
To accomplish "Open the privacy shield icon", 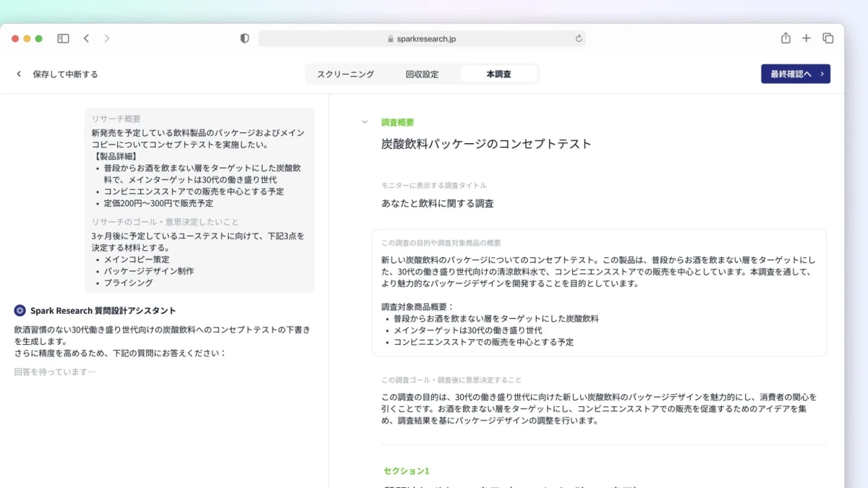I will pos(244,38).
